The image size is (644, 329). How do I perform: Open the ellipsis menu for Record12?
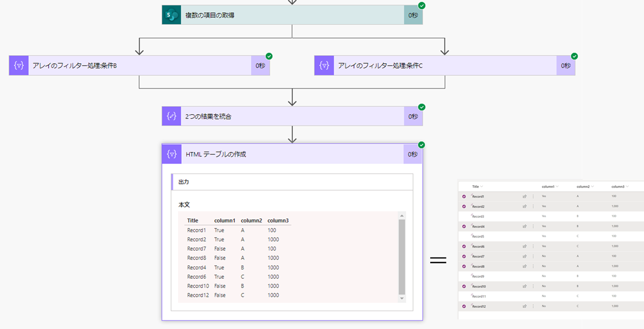(533, 306)
